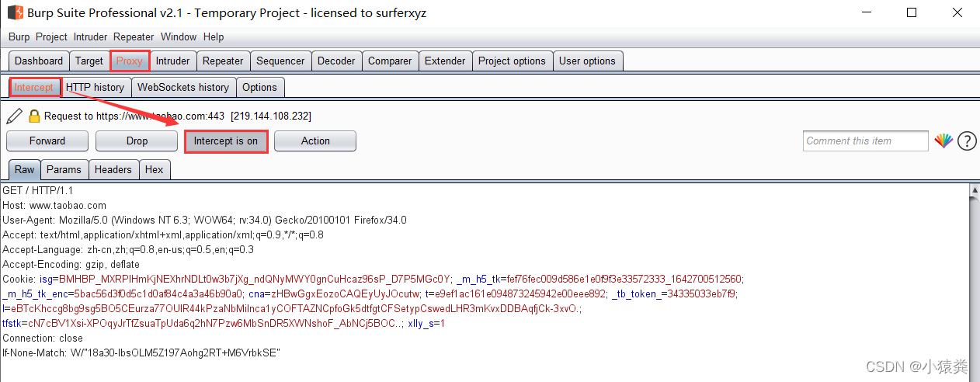The width and height of the screenshot is (980, 382).
Task: Open the proxy Options sub-tab
Action: [259, 88]
